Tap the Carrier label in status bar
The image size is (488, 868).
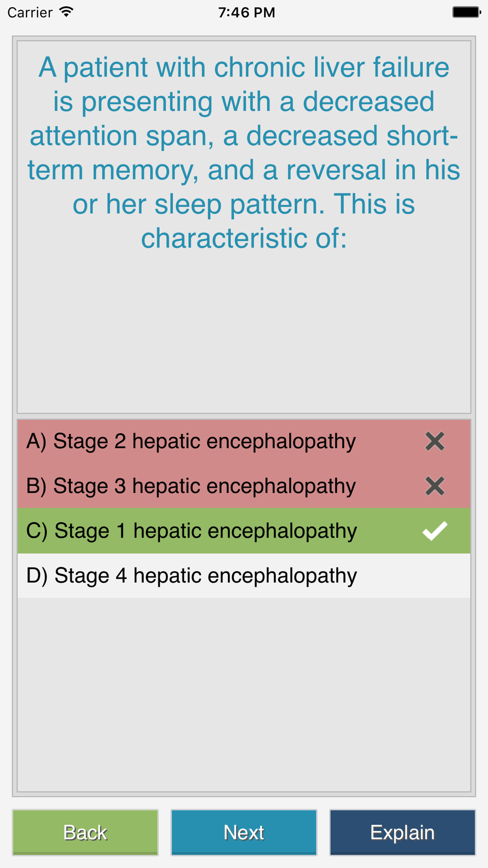pyautogui.click(x=30, y=12)
